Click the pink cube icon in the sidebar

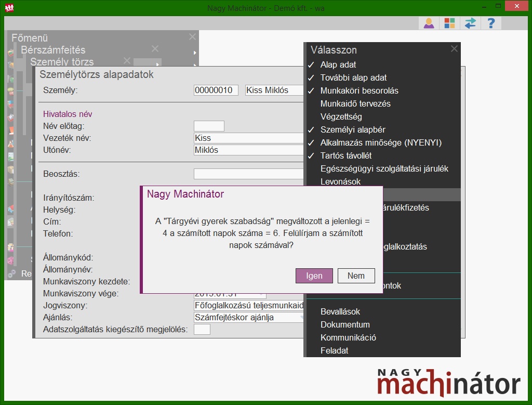(11, 260)
